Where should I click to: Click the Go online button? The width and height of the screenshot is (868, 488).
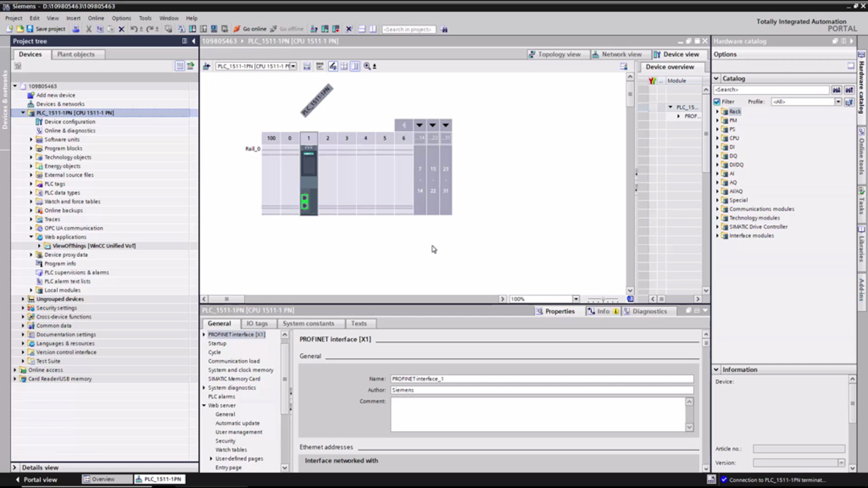[x=250, y=29]
